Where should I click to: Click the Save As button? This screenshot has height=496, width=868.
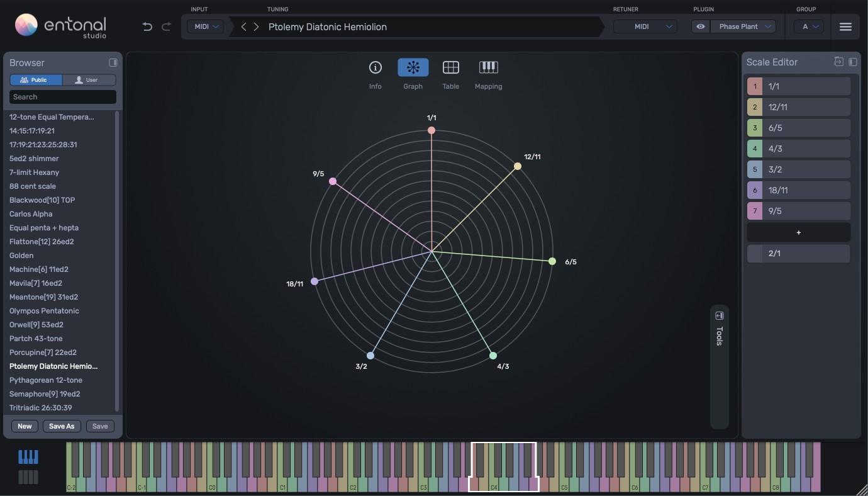[x=62, y=426]
